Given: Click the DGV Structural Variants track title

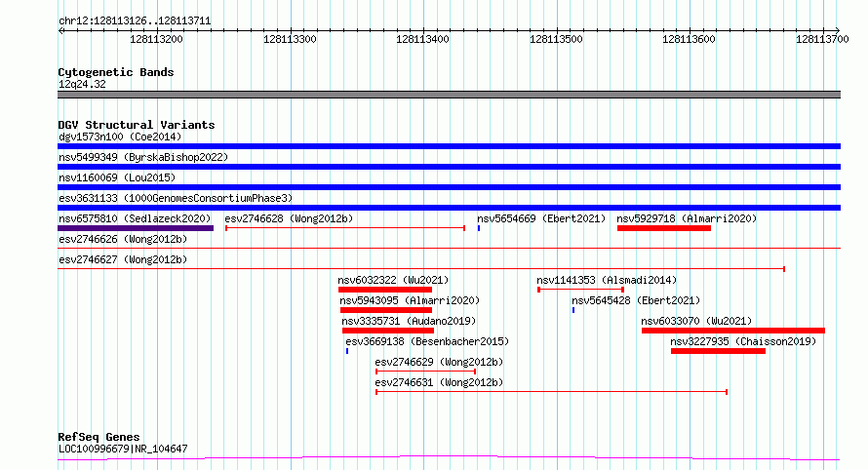Looking at the screenshot, I should (x=137, y=125).
